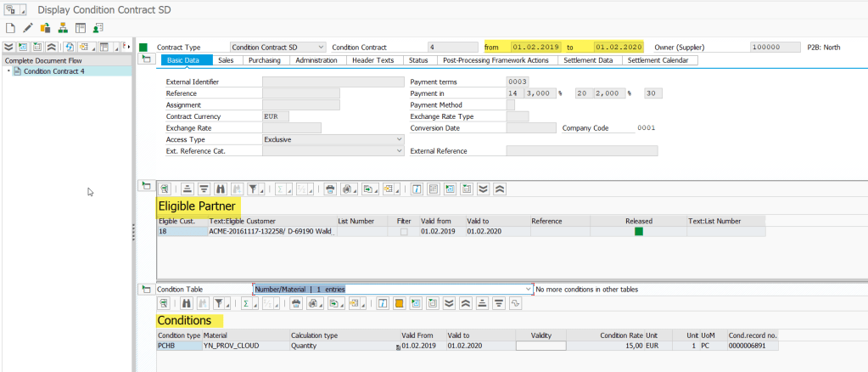Screen dimensions: 868x372
Task: Open the Purchasing tab
Action: point(265,60)
